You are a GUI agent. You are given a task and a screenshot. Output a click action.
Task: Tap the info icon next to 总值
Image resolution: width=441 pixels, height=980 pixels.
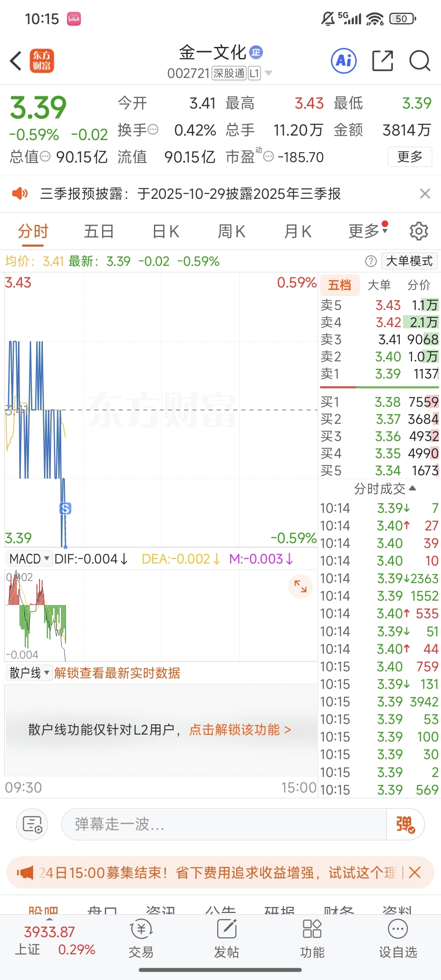coord(45,156)
